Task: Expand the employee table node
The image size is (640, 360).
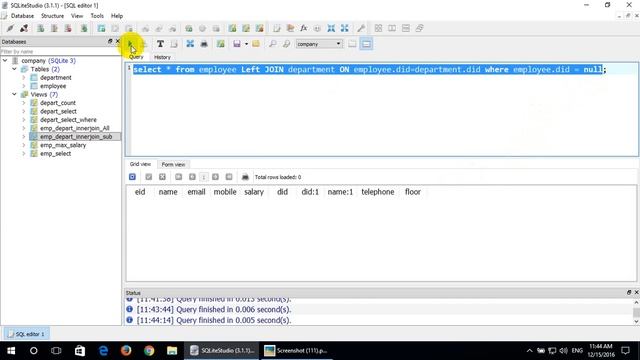Action: (x=24, y=86)
